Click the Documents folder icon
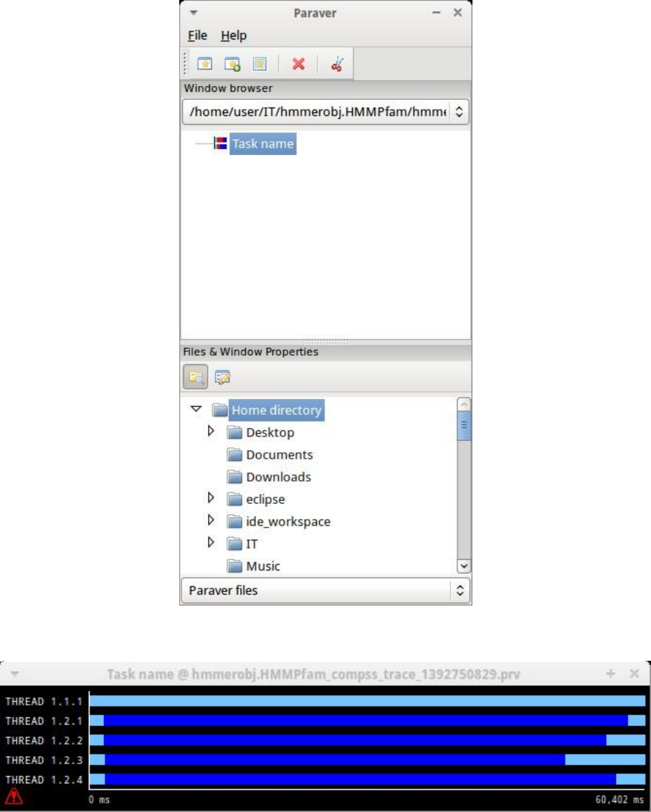 [234, 454]
